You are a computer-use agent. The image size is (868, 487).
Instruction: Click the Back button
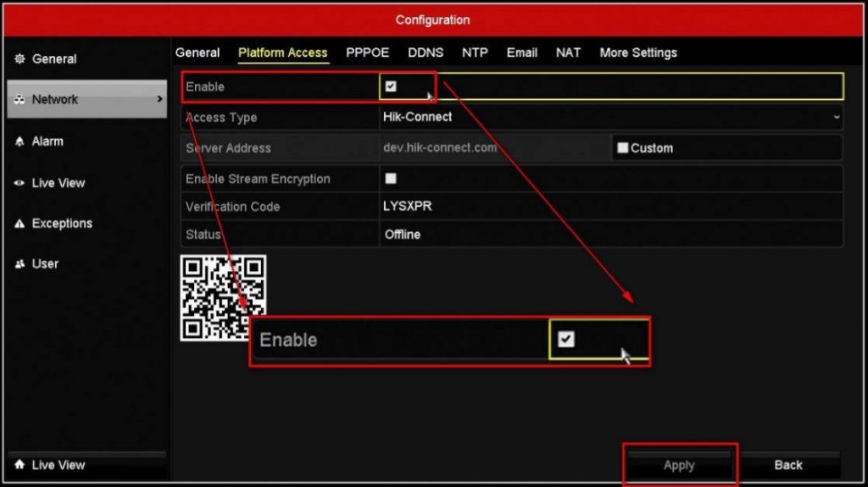coord(788,466)
